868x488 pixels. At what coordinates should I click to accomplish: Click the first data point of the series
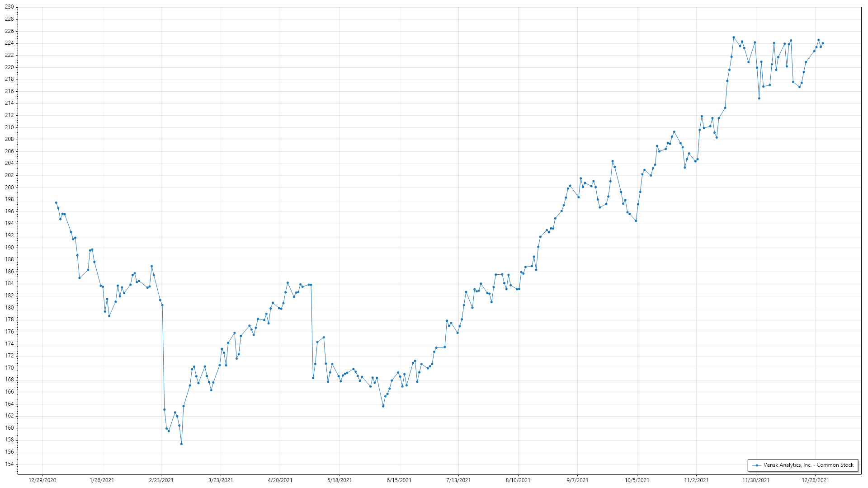click(56, 203)
